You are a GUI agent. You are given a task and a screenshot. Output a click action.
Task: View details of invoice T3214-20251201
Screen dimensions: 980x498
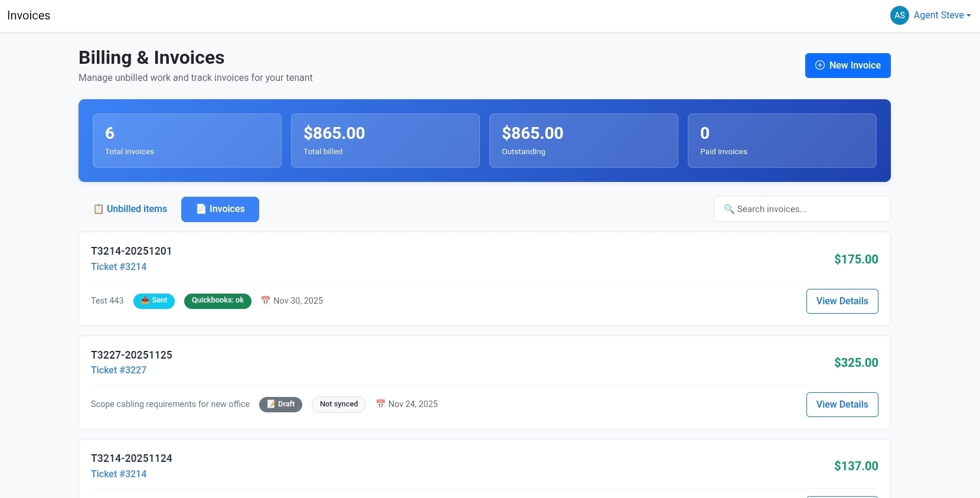[x=842, y=301]
